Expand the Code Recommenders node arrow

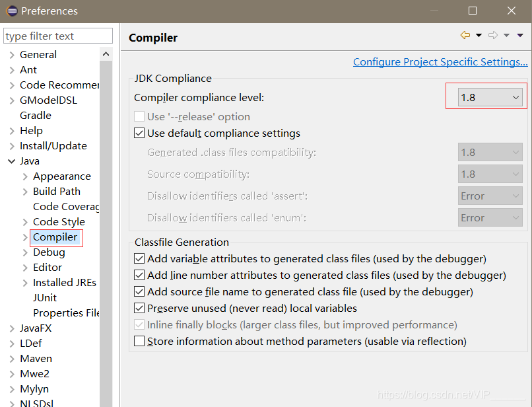(12, 85)
